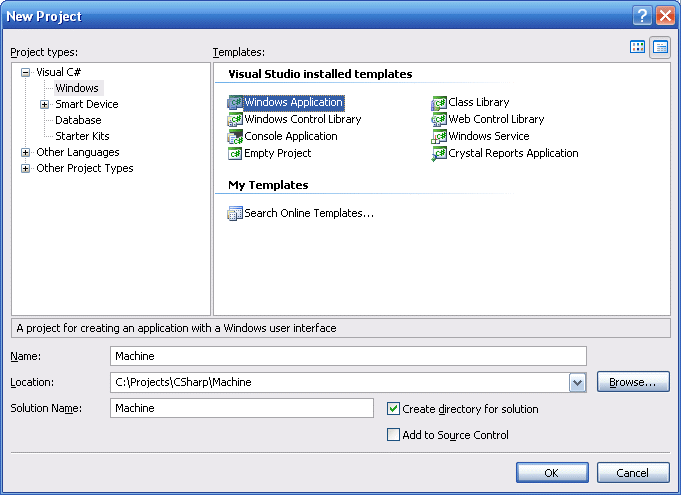Image resolution: width=681 pixels, height=495 pixels.
Task: Select the Crystal Reports Application icon
Action: click(439, 154)
